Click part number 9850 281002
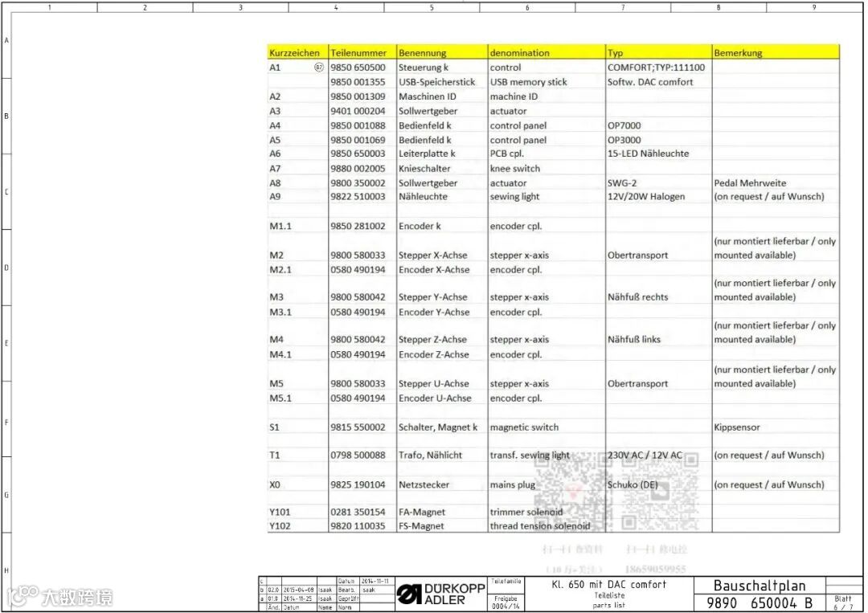868x613 pixels. tap(358, 226)
